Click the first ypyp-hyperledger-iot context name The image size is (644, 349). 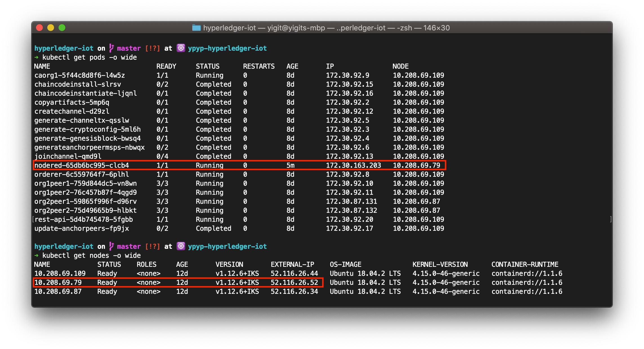point(227,48)
